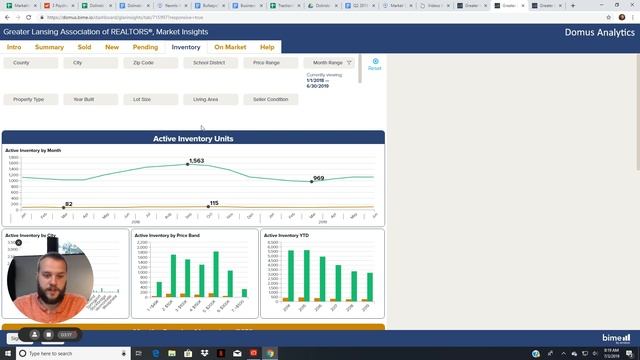Viewport: 640px width, 360px height.
Task: Open the Chrome three-dot menu
Action: (x=633, y=18)
